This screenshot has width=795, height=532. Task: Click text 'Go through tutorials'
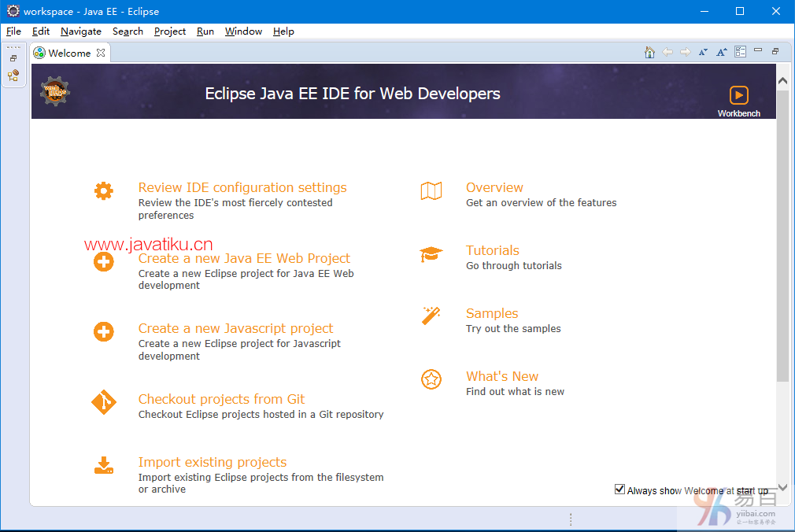click(x=514, y=266)
